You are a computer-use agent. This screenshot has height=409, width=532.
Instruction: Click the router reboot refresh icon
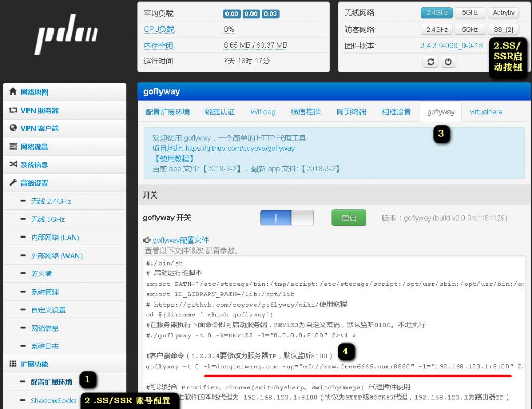pyautogui.click(x=431, y=62)
